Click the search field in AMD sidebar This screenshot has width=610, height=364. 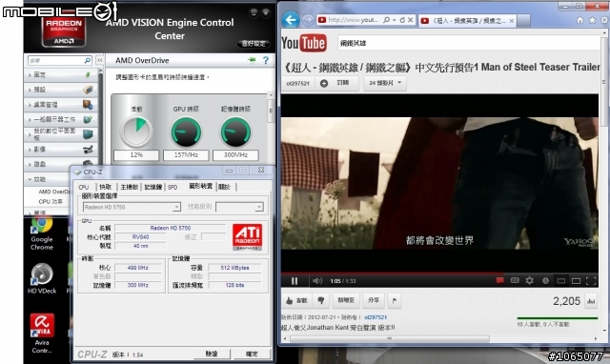[x=60, y=60]
